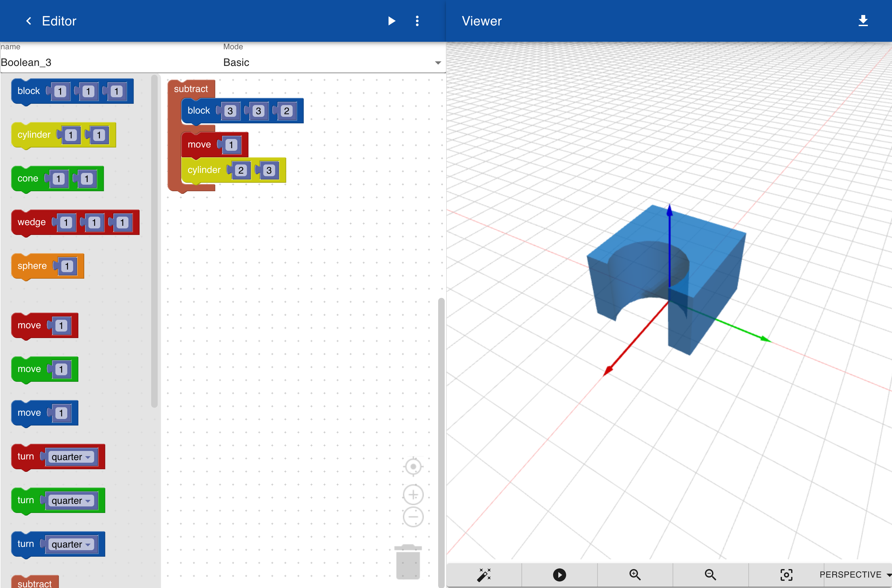This screenshot has width=892, height=588.
Task: Center the workspace with the crosshair icon
Action: 413,467
